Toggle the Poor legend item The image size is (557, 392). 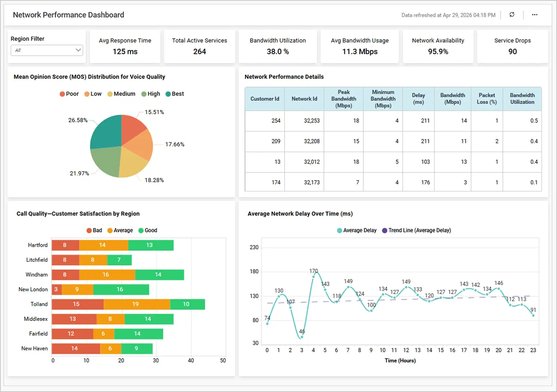pyautogui.click(x=69, y=94)
